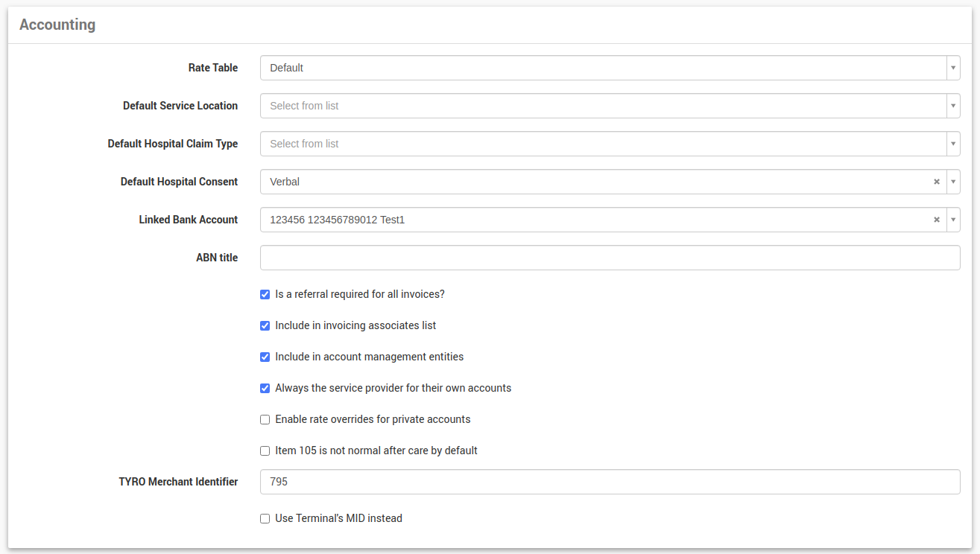This screenshot has height=554, width=980.
Task: Expand the Rate Table dropdown arrow
Action: pos(953,68)
